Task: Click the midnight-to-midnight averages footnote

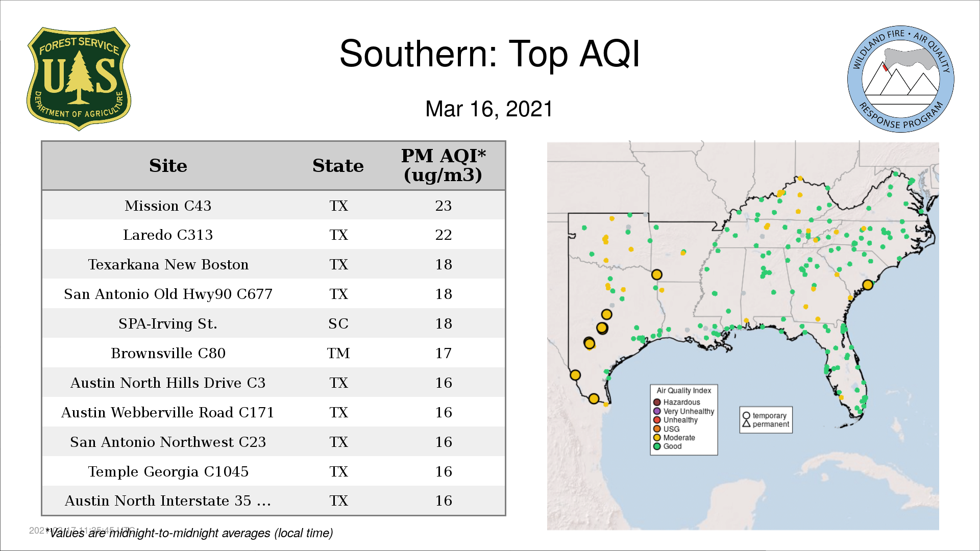Action: pyautogui.click(x=189, y=533)
